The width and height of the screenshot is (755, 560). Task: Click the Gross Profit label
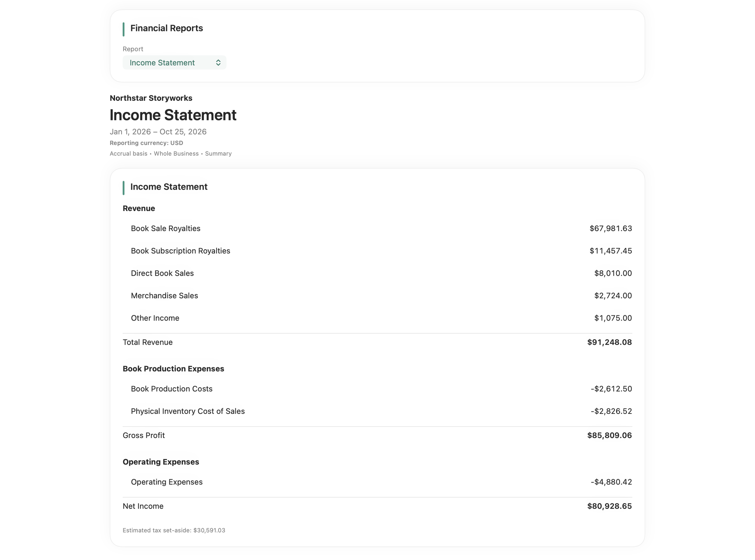[144, 436]
